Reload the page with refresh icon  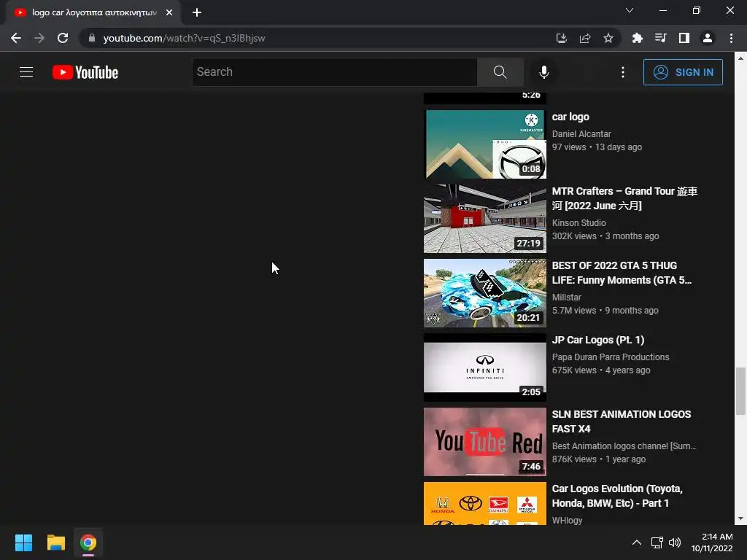[x=63, y=38]
